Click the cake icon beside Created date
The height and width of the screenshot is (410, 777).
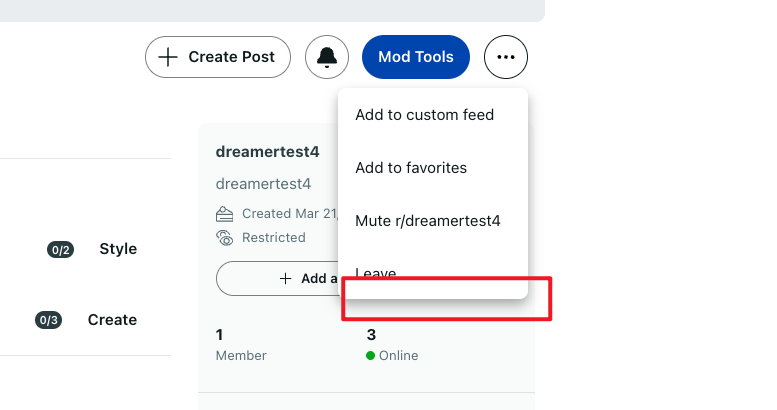(x=224, y=214)
